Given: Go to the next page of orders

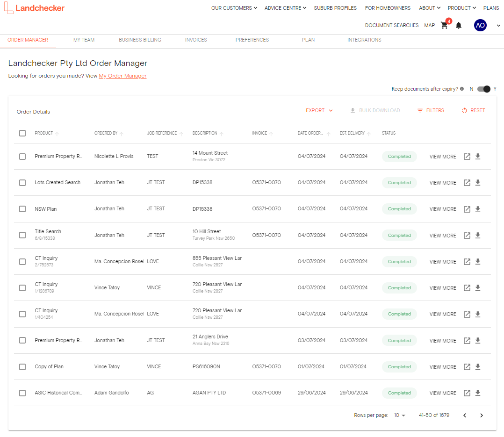Looking at the screenshot, I should (482, 416).
